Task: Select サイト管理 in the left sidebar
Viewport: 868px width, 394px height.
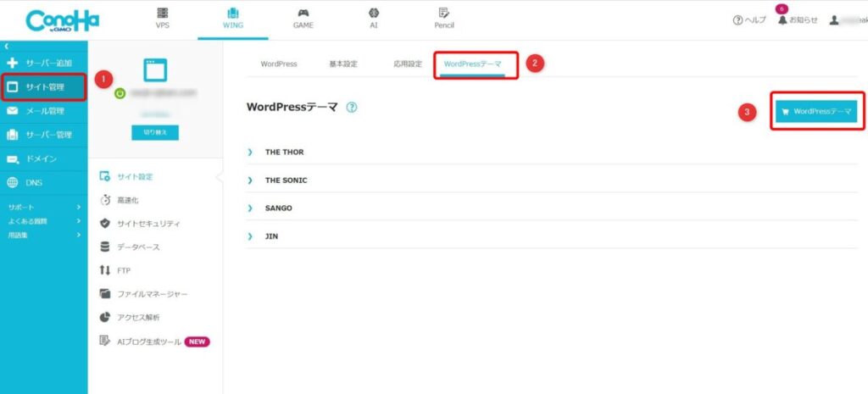Action: 43,86
